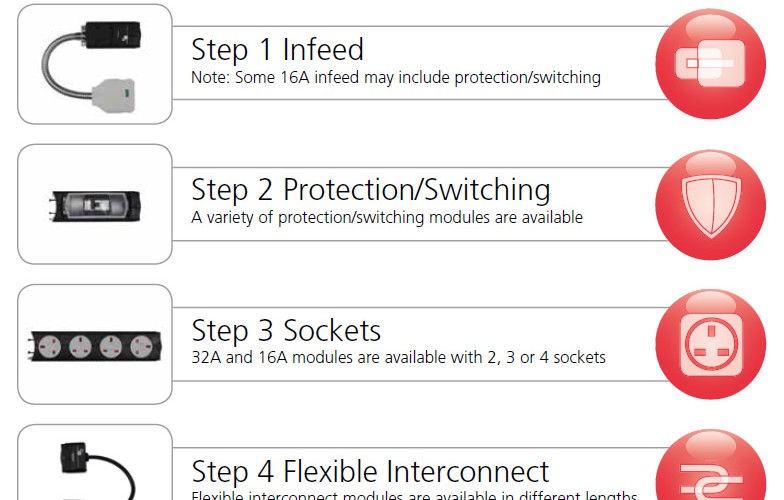Click the 16A infeed note text
The width and height of the screenshot is (784, 500).
(396, 77)
